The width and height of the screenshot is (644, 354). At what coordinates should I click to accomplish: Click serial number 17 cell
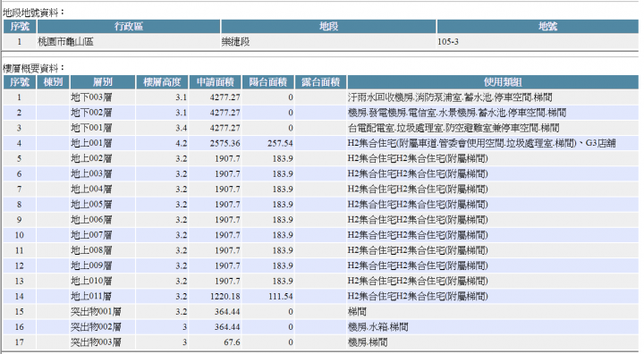pos(20,342)
